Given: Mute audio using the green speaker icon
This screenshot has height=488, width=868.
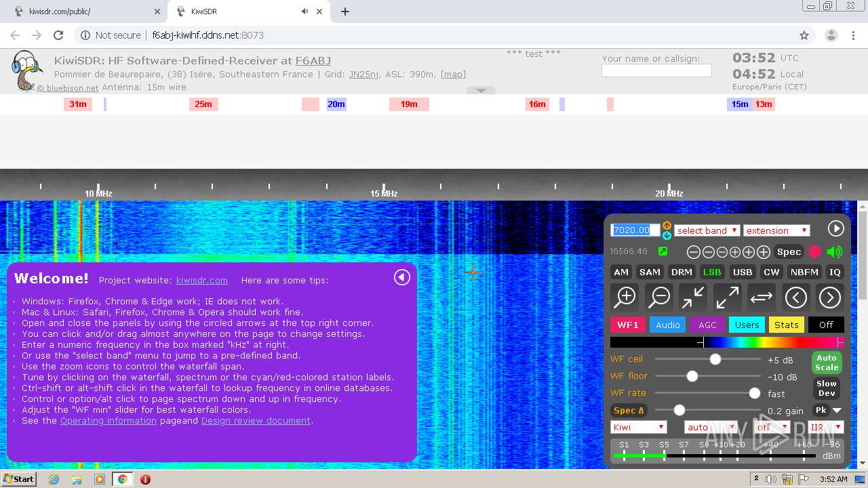Looking at the screenshot, I should click(x=835, y=251).
